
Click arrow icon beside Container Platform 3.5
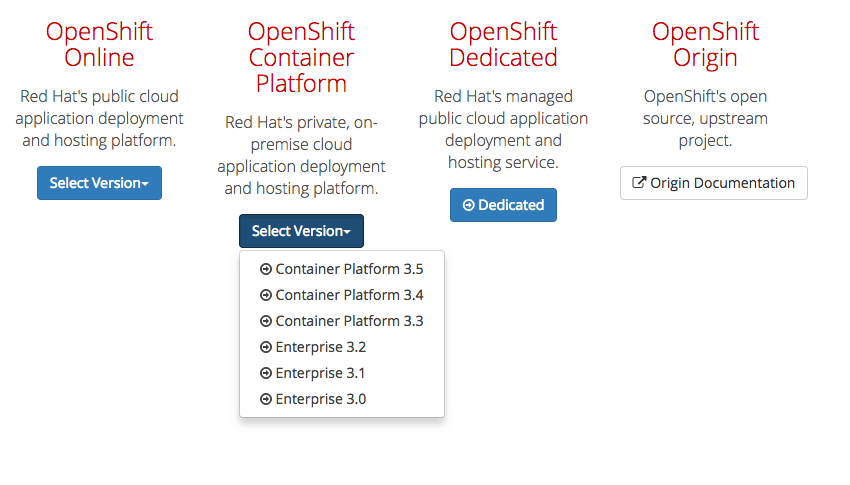tap(266, 269)
